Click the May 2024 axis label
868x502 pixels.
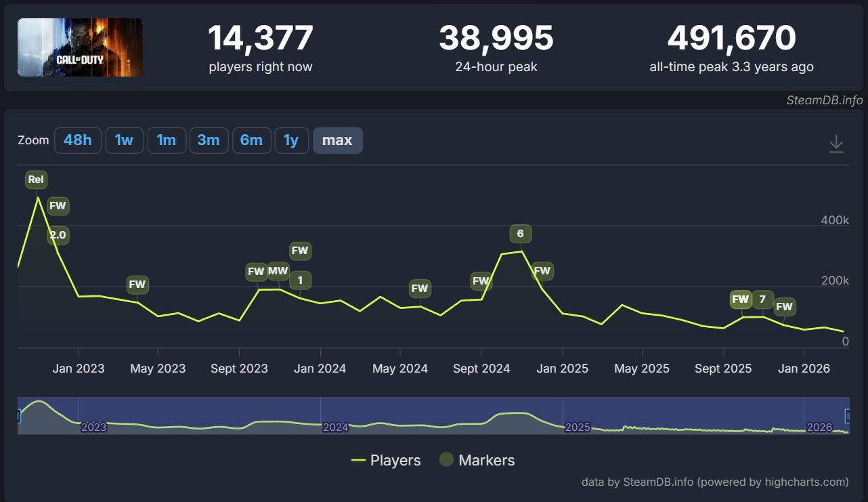coord(400,369)
